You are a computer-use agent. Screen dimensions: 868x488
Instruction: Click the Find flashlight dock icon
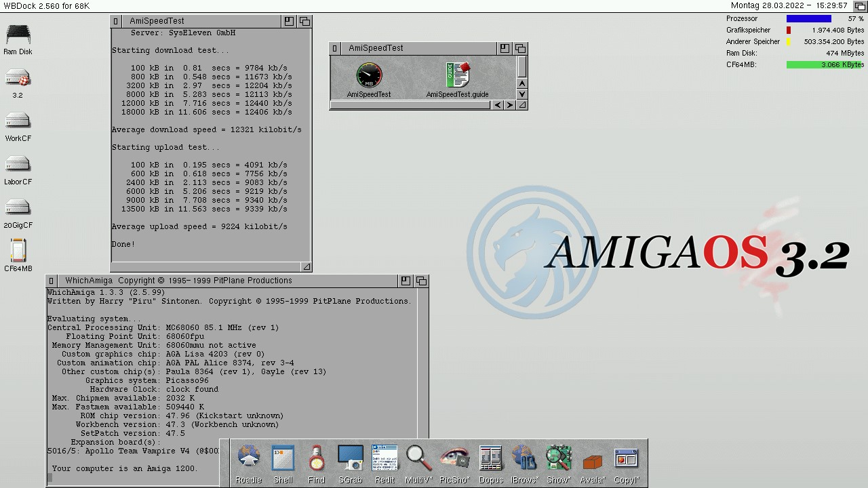316,458
